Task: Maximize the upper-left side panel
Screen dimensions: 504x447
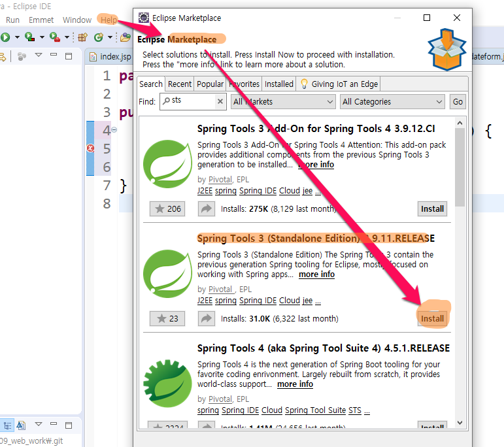Action: 69,56
